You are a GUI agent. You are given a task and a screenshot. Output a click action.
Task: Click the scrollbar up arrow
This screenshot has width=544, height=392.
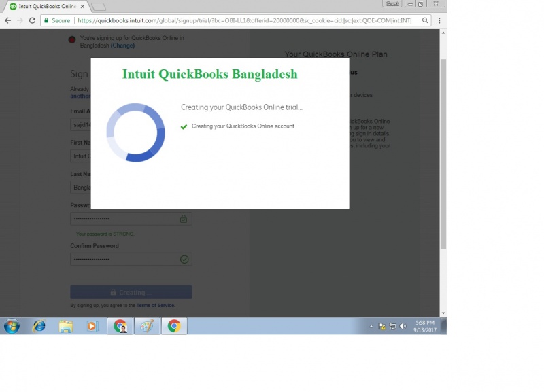(x=443, y=33)
